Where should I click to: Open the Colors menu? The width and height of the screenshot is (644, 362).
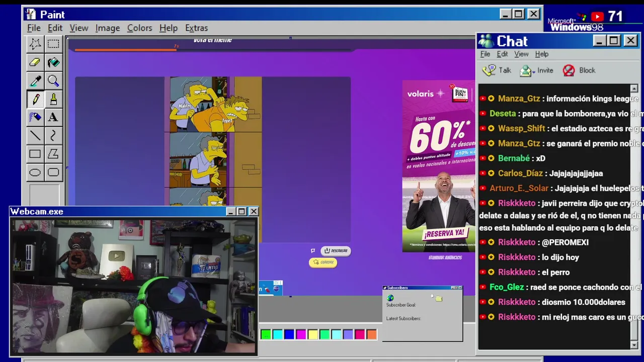coord(139,28)
